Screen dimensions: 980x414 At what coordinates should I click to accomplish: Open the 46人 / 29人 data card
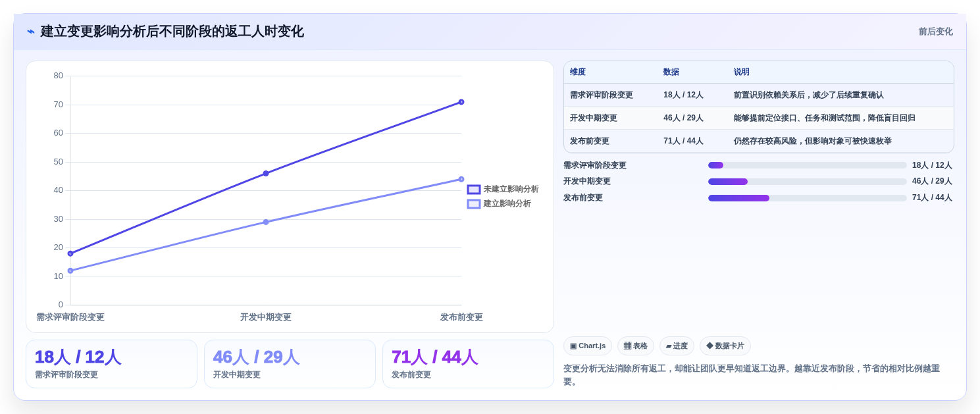pos(290,364)
